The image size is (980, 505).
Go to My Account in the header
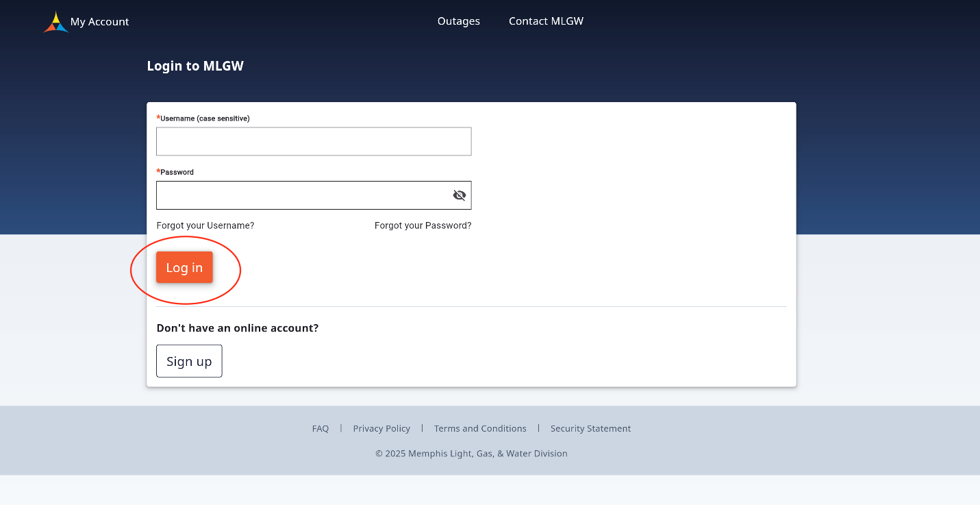coord(99,22)
